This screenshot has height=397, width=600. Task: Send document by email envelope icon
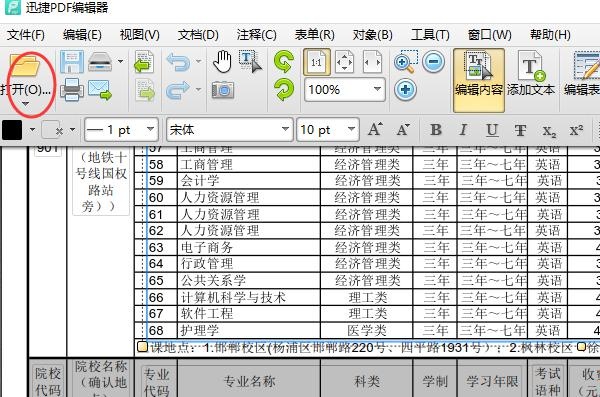(100, 90)
